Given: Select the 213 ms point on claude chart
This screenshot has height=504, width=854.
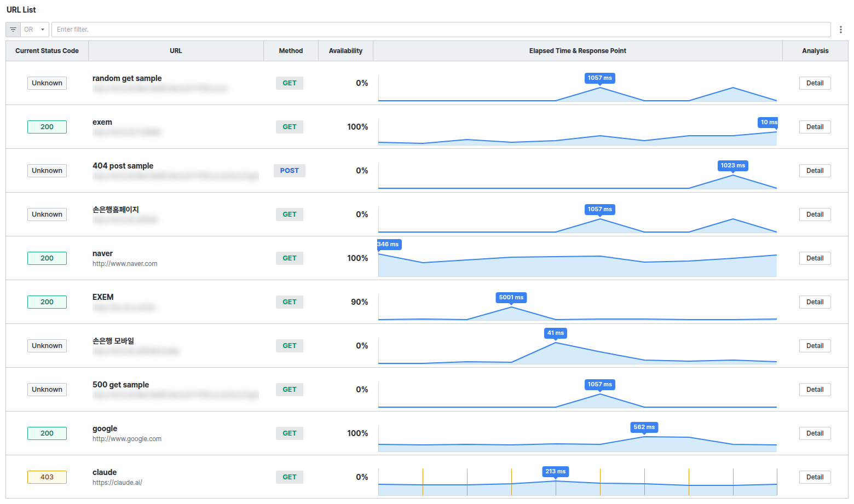Looking at the screenshot, I should [556, 472].
